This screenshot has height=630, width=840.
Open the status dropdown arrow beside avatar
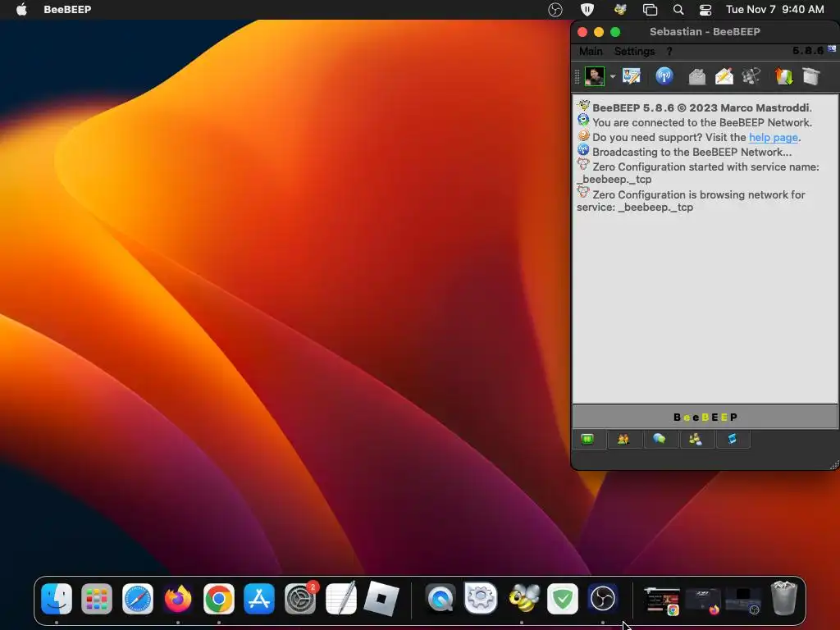[612, 76]
